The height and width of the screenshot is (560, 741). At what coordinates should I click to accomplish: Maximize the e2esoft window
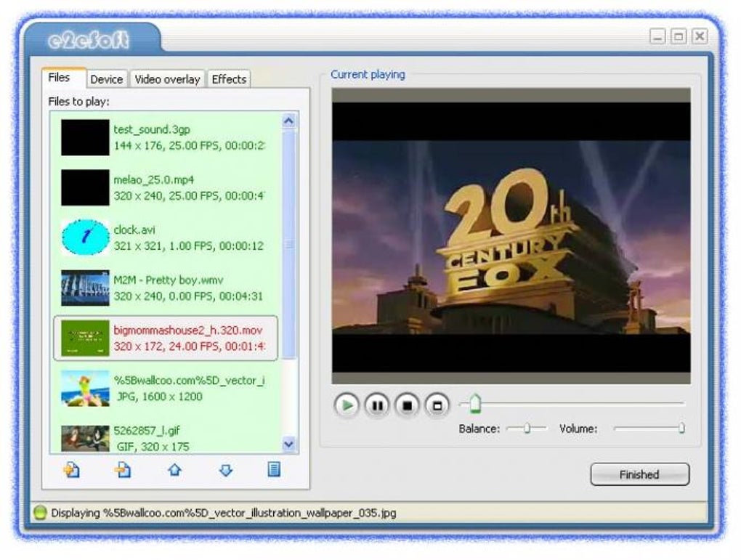tap(679, 36)
